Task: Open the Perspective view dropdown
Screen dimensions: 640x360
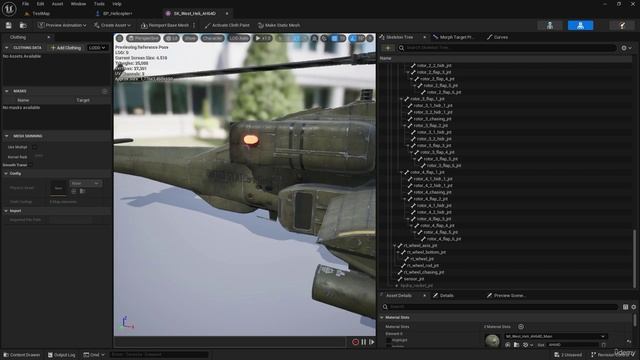Action: coord(143,38)
